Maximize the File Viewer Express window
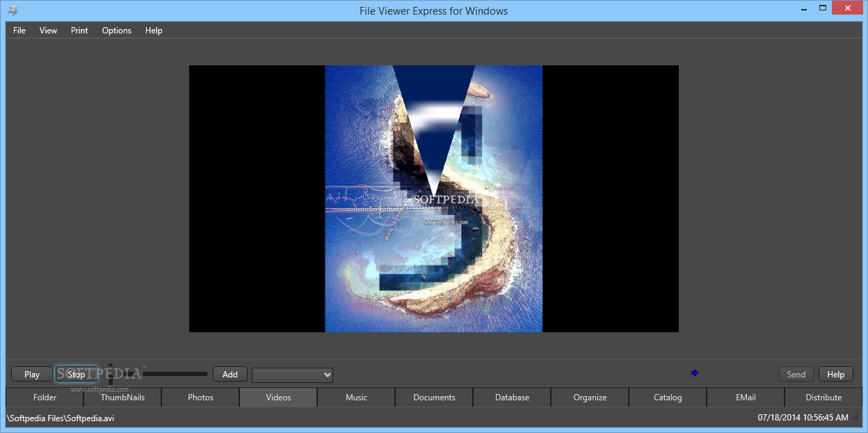 [x=823, y=8]
